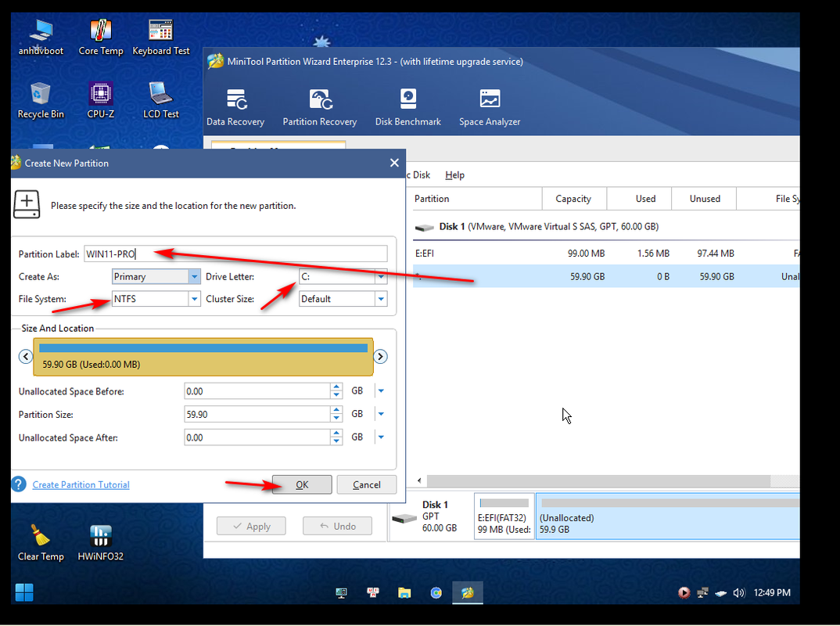This screenshot has height=626, width=840.
Task: Select Unallocated 59.9 GB disk map block
Action: (667, 516)
